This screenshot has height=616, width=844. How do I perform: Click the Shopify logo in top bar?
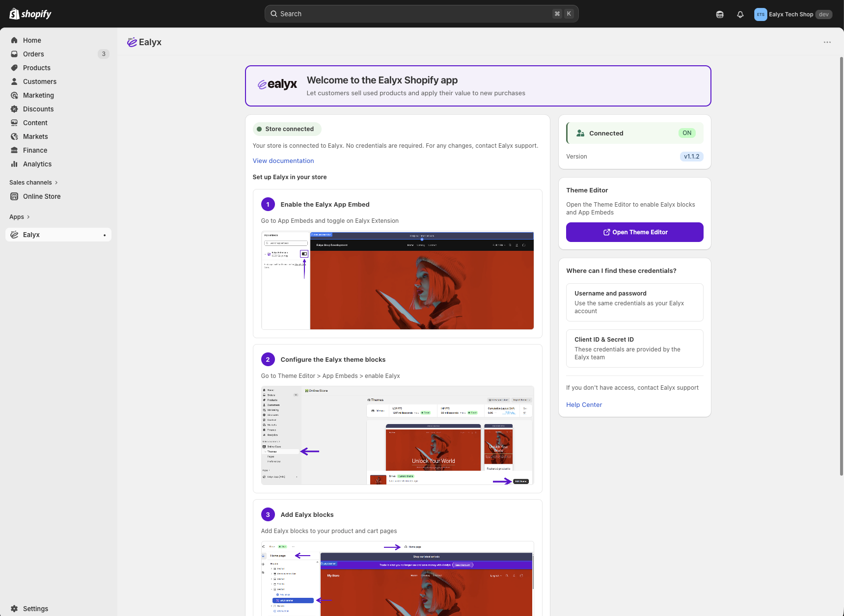point(30,14)
